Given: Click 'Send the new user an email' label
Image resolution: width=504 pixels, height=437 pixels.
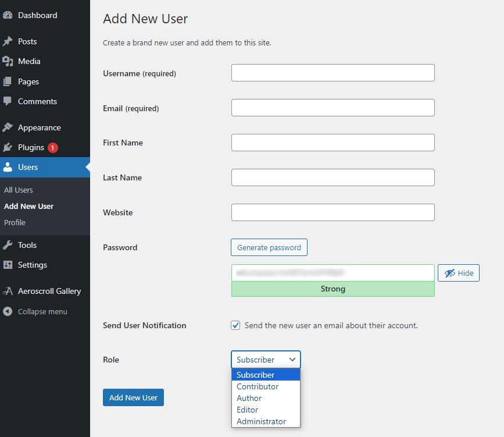Looking at the screenshot, I should [x=331, y=325].
